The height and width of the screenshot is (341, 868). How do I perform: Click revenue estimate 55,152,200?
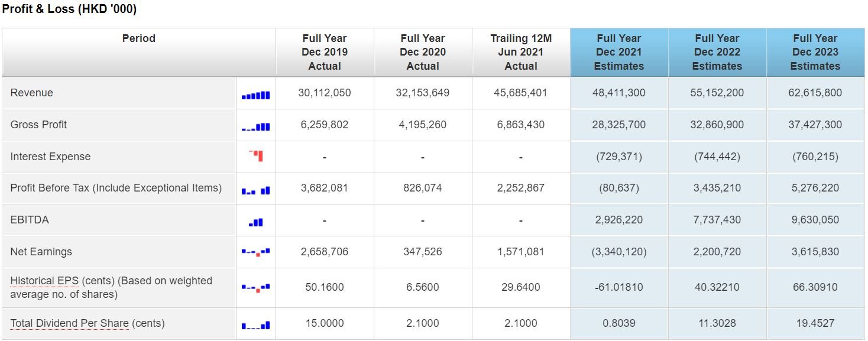tap(717, 93)
